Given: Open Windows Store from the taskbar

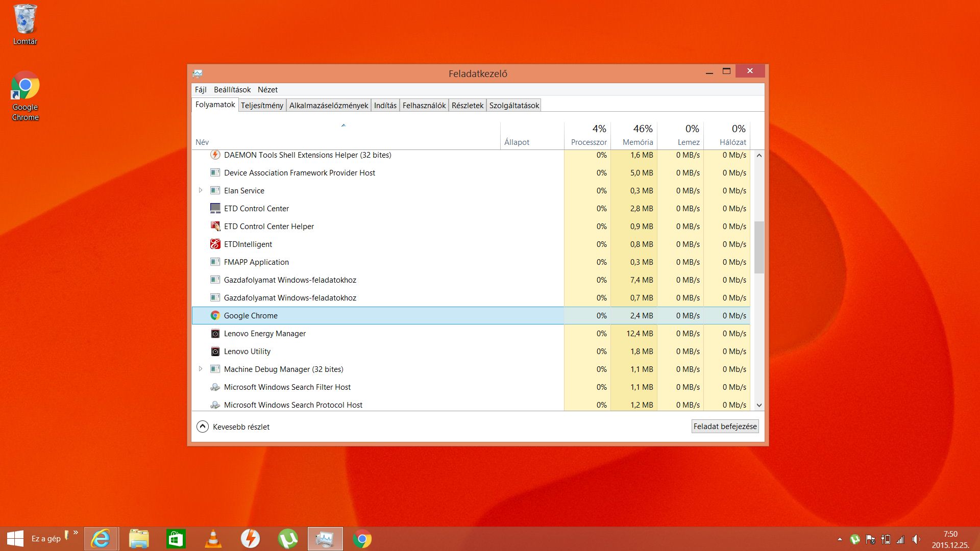Looking at the screenshot, I should pos(176,539).
